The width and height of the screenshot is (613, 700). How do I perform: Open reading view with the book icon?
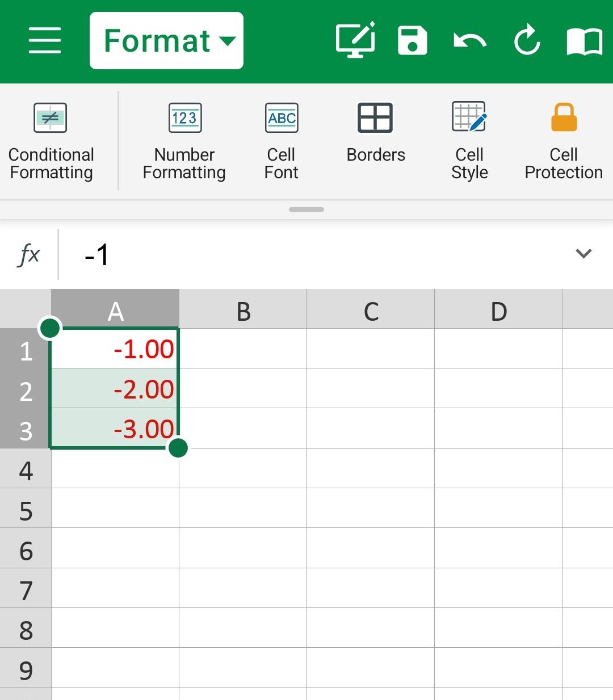click(585, 41)
